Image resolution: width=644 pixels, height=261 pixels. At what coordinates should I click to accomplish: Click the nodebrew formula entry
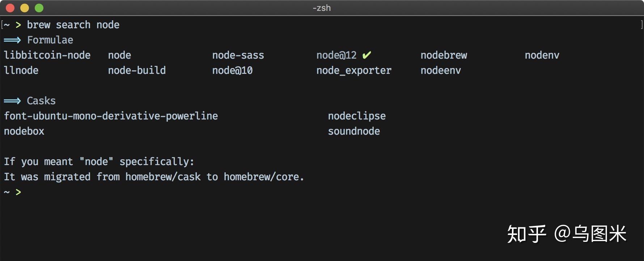(444, 55)
